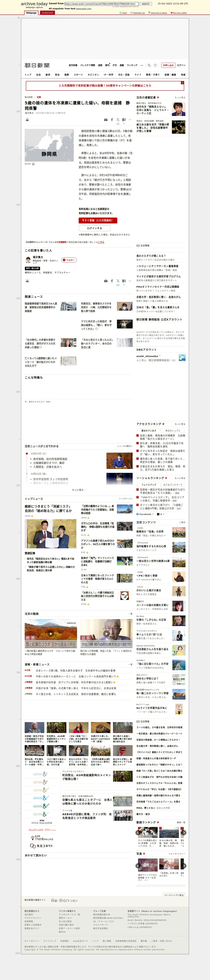Open IT・科学 section in navigation bar
The image size is (210, 980).
[109, 75]
